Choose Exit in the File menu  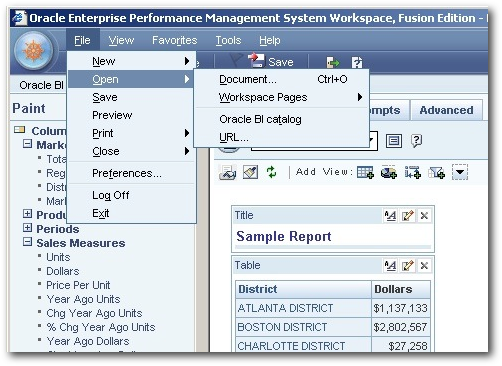click(130, 213)
